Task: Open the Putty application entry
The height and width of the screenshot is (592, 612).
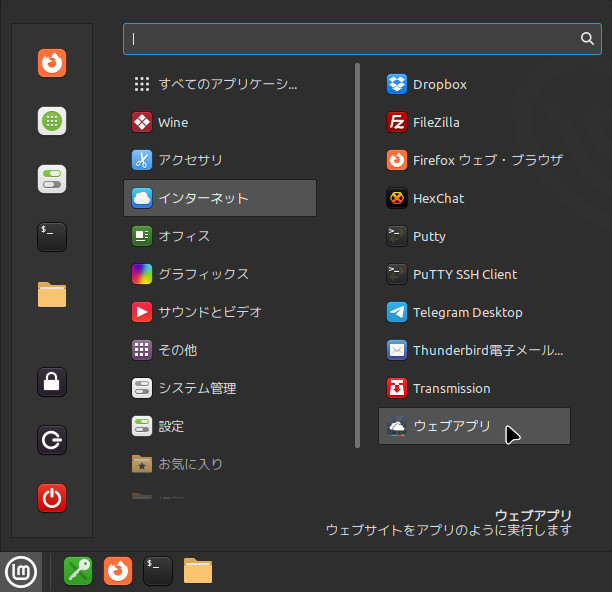Action: click(x=474, y=236)
